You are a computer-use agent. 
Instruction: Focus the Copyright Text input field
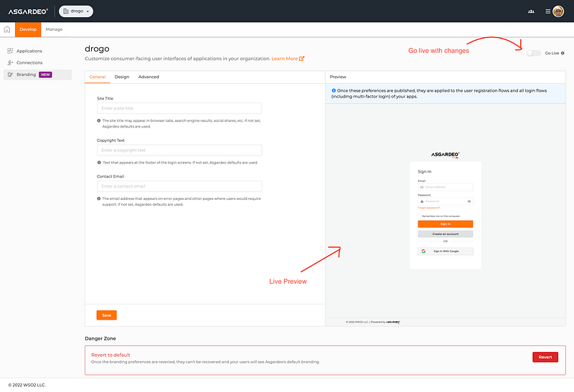click(179, 150)
